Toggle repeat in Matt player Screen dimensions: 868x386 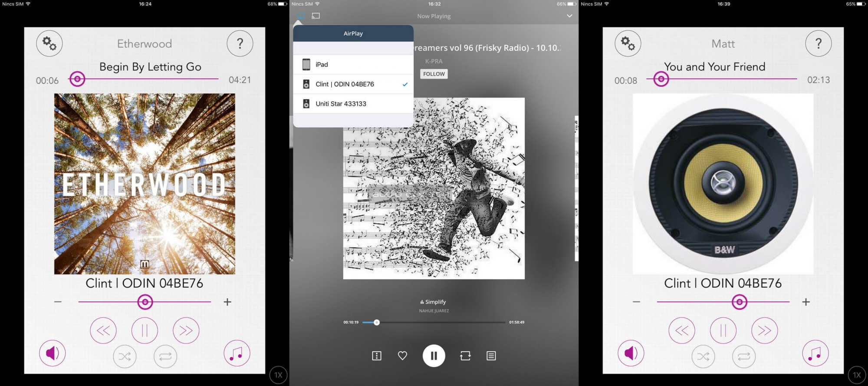click(x=744, y=356)
